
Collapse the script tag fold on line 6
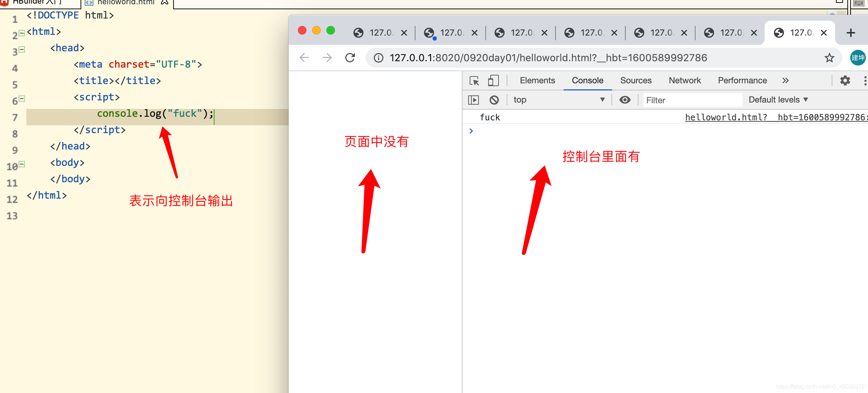coord(22,99)
